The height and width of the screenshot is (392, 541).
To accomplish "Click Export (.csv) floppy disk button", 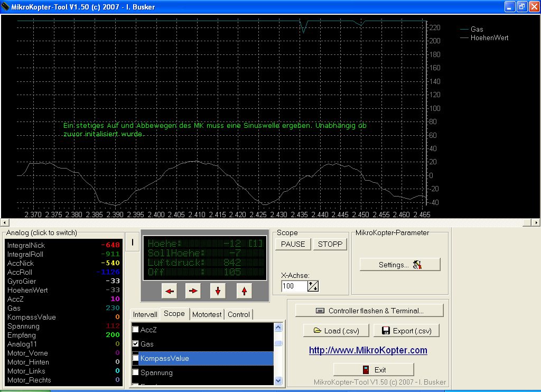I will 406,331.
